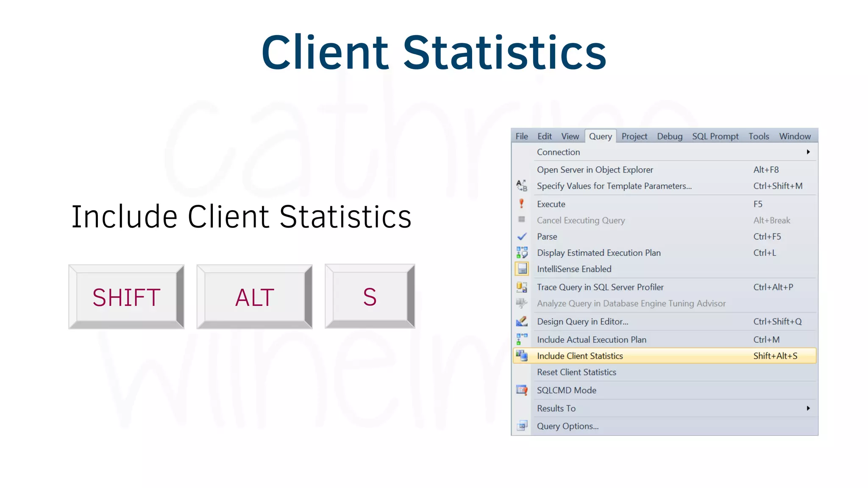Select Trace Query in SQL Server Profiler
The width and height of the screenshot is (868, 488).
pos(665,287)
